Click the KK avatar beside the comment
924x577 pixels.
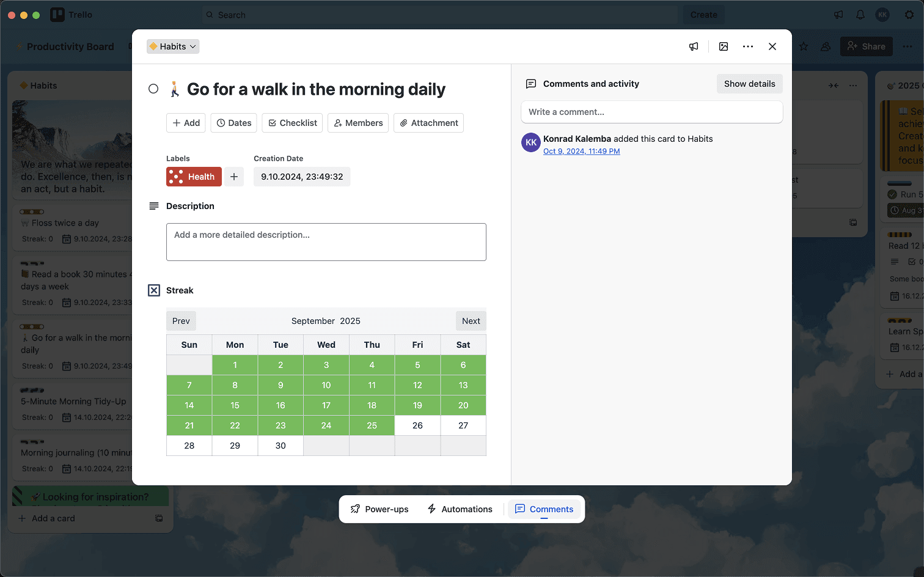531,142
